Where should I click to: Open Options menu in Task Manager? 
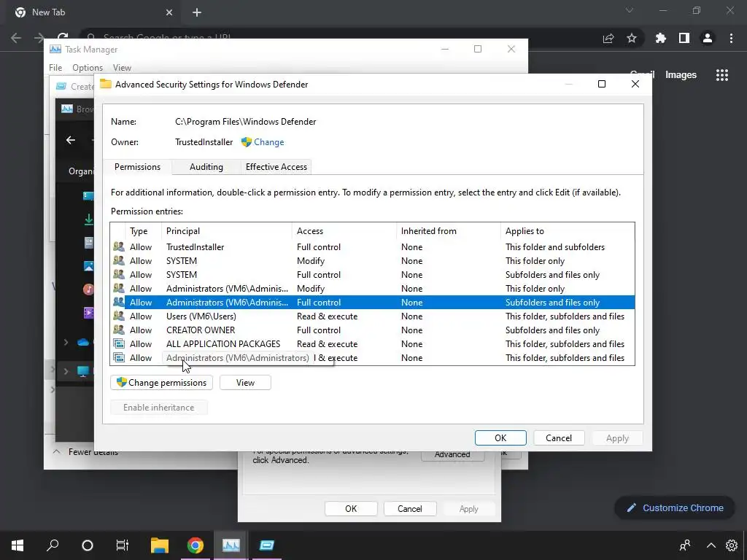coord(88,68)
